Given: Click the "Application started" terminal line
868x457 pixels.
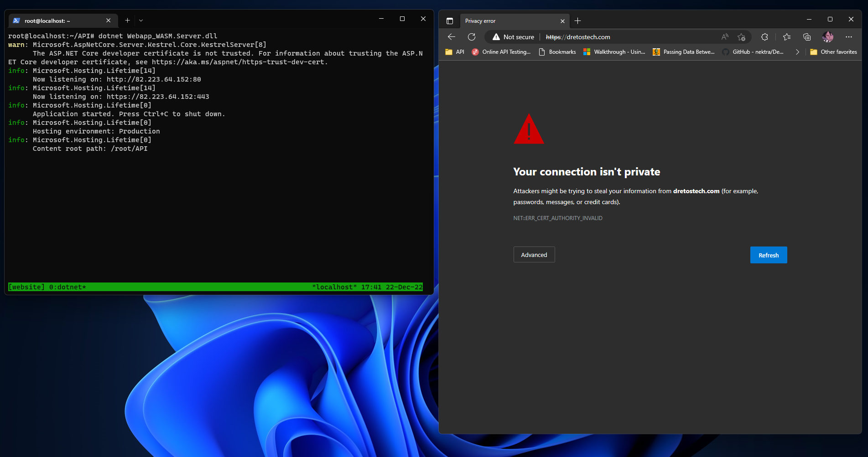Looking at the screenshot, I should coord(129,114).
